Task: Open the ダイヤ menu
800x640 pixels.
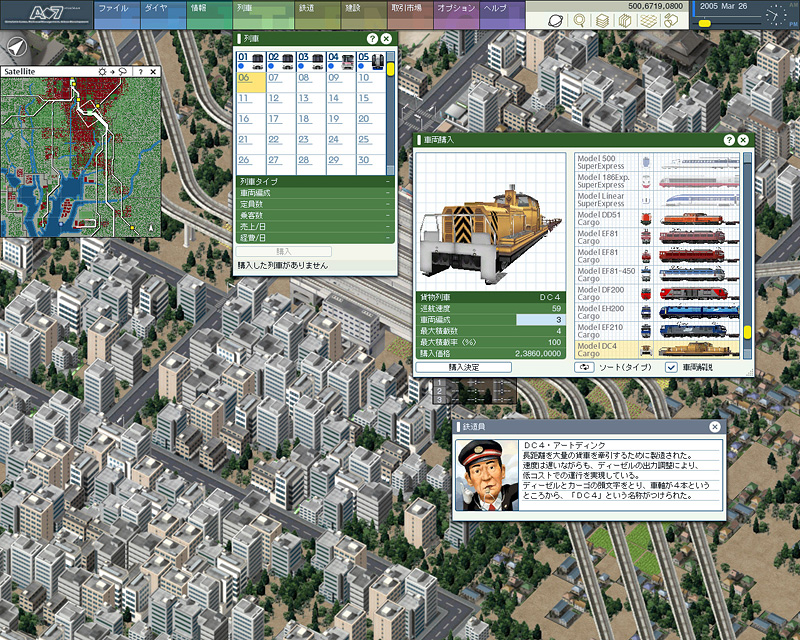Action: click(x=163, y=15)
